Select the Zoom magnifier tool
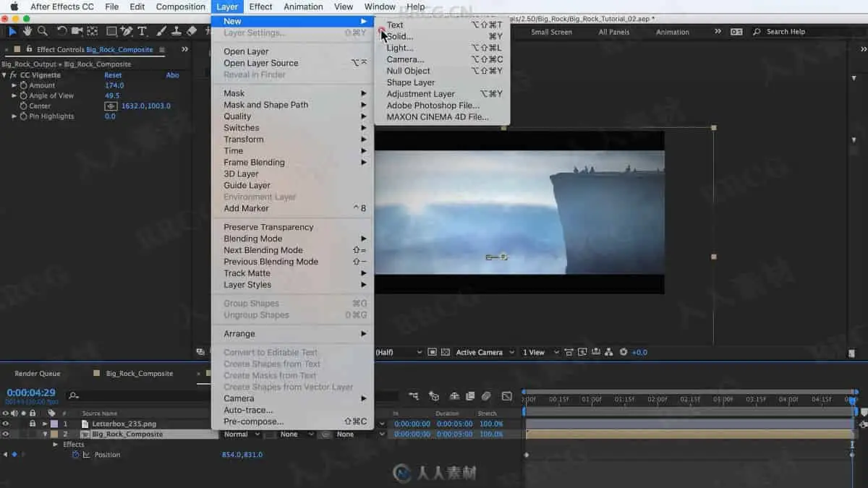This screenshot has width=868, height=488. pos(43,31)
